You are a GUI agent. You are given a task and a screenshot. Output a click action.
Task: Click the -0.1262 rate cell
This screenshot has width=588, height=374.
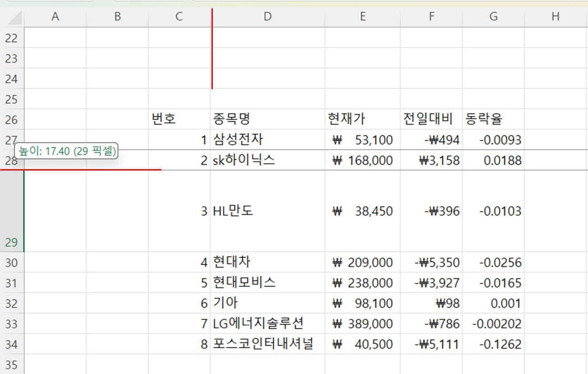tap(493, 344)
